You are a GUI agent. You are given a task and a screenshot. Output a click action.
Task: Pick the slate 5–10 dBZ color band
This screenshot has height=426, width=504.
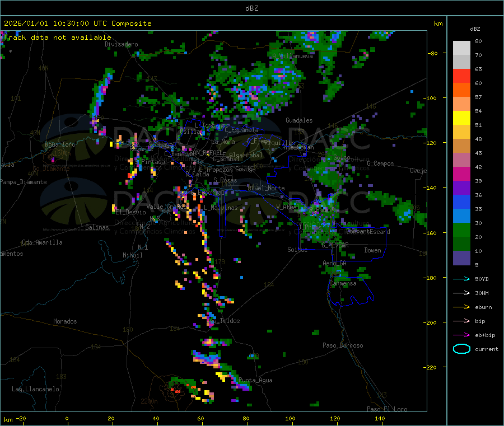(x=461, y=258)
